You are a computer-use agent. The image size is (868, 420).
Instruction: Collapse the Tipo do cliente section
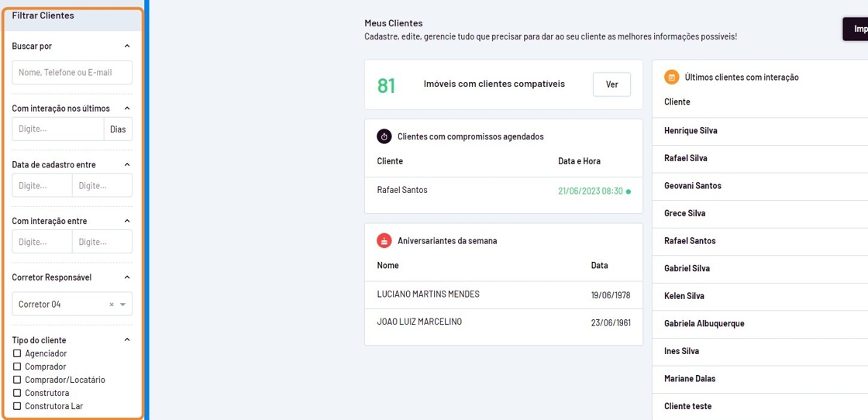coord(127,340)
